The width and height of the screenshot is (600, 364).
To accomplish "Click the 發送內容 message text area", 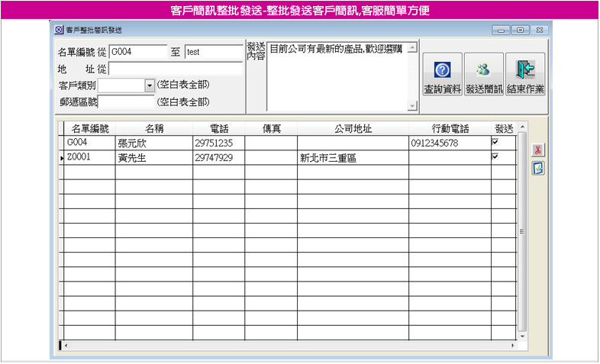I will 336,76.
